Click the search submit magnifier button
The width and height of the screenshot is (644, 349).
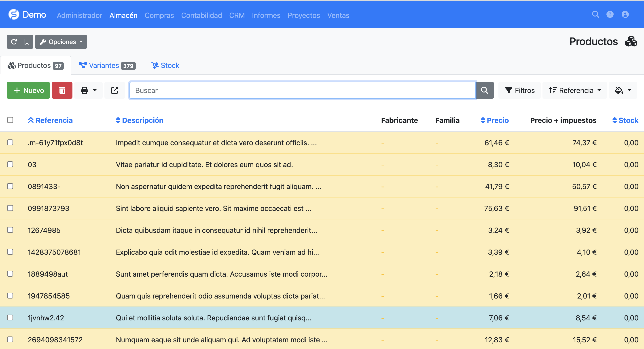(x=485, y=90)
